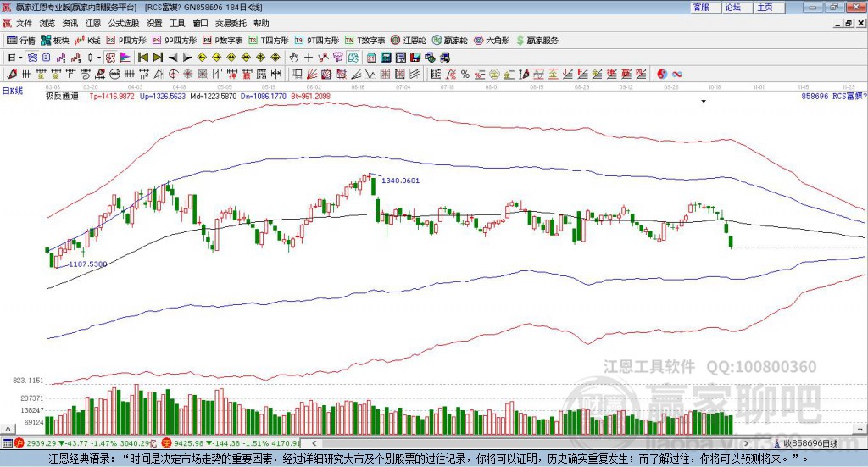Click the Md=1223.5870 indicator value

[x=213, y=97]
